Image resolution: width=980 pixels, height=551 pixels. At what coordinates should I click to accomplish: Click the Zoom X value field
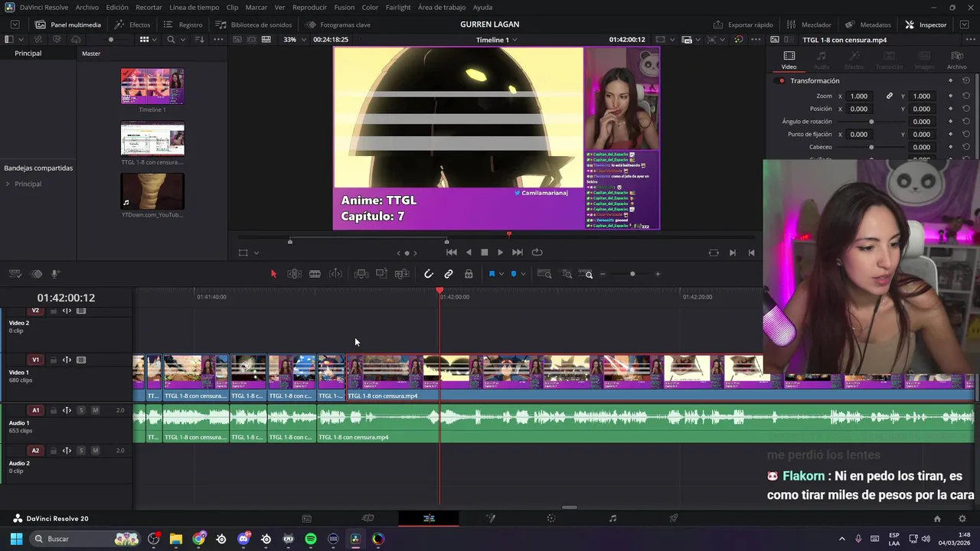click(859, 96)
